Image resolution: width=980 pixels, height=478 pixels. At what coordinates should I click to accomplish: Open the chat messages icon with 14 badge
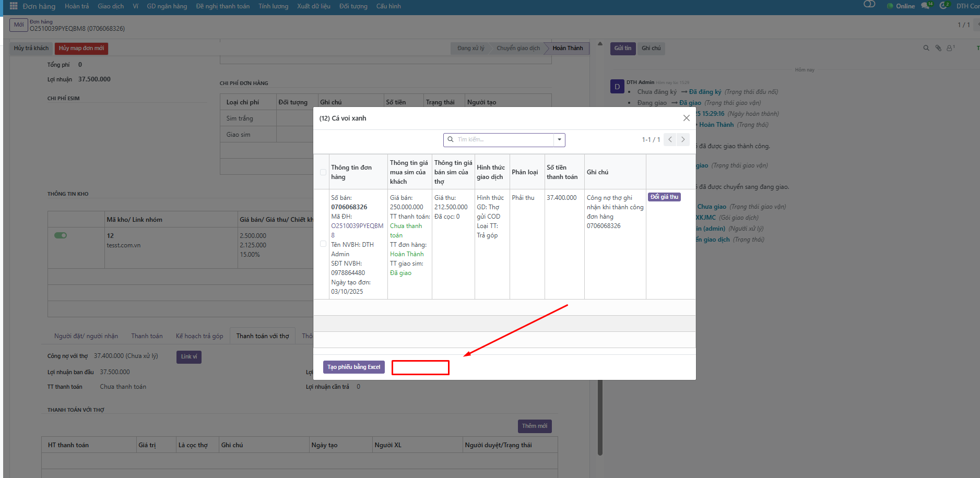[x=925, y=6]
